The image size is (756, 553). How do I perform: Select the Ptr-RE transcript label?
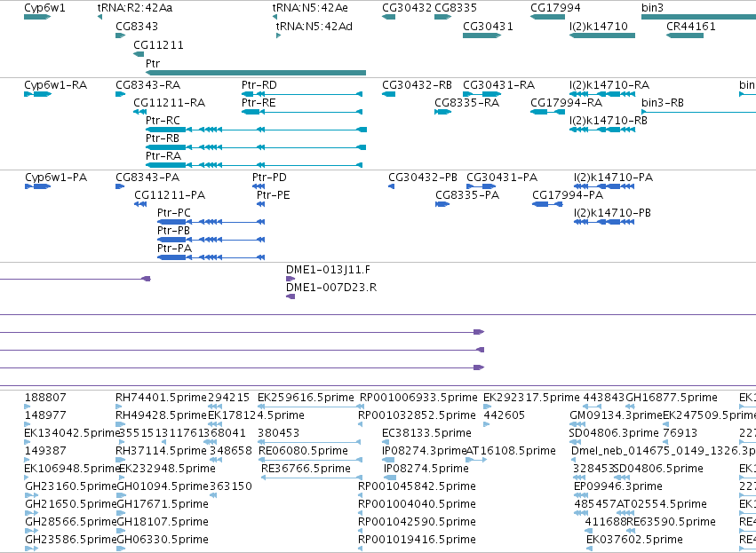tap(259, 103)
